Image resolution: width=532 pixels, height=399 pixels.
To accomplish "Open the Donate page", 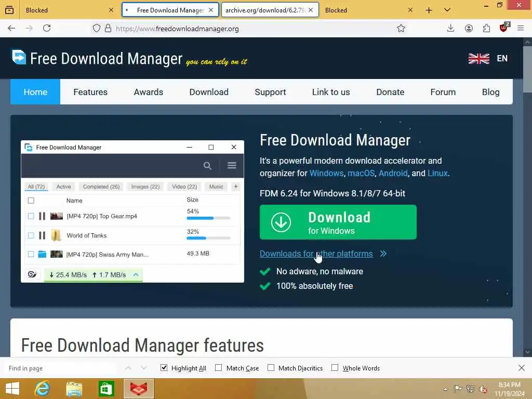I will pyautogui.click(x=390, y=92).
